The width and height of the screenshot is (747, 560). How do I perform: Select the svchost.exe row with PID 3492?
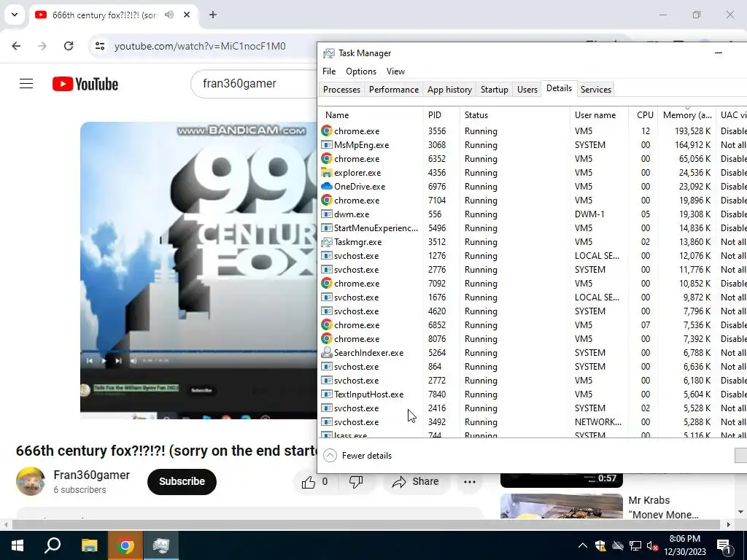(533, 422)
